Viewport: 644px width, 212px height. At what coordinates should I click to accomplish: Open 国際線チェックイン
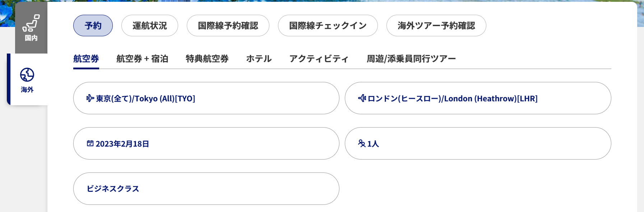click(328, 26)
